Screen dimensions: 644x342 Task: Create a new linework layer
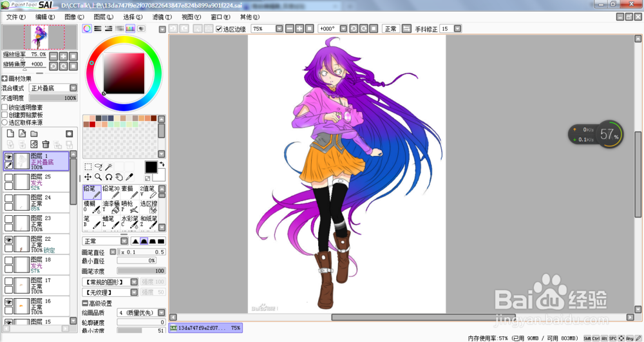22,133
